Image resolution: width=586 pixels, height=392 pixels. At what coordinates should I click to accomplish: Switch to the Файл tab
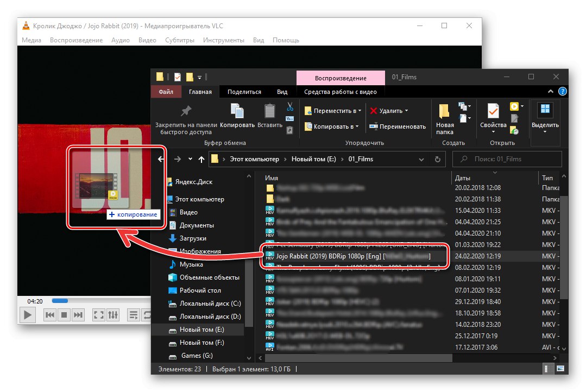[166, 92]
